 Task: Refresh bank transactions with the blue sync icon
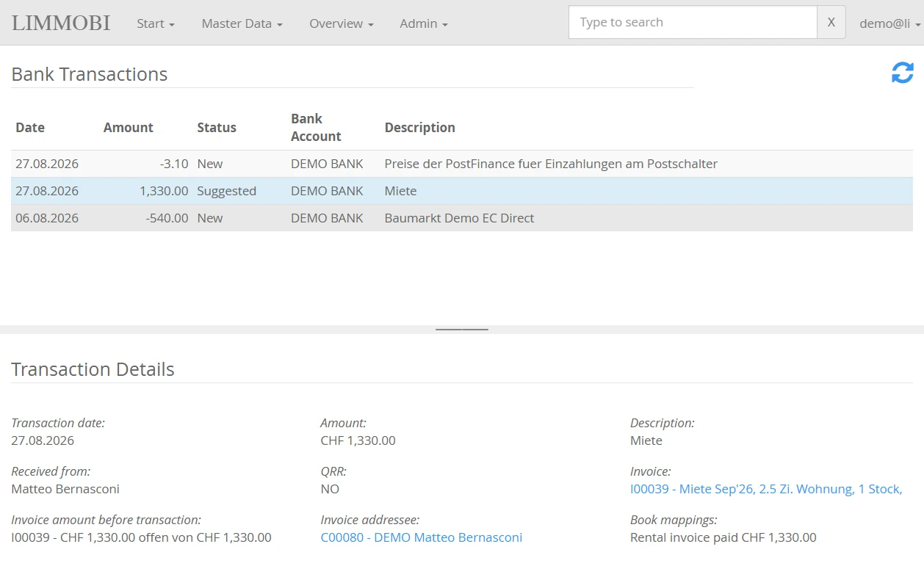pos(903,73)
